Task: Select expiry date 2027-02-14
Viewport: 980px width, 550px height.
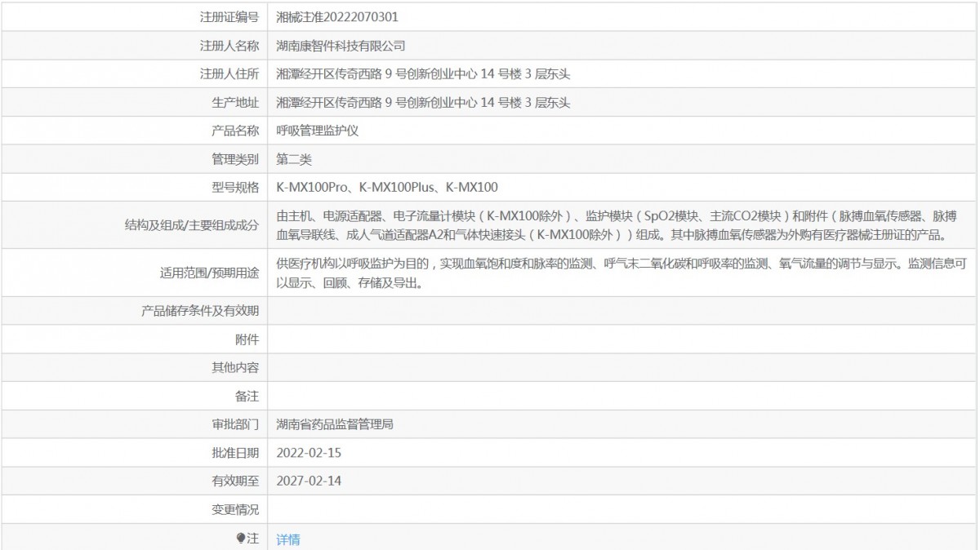Action: click(309, 481)
